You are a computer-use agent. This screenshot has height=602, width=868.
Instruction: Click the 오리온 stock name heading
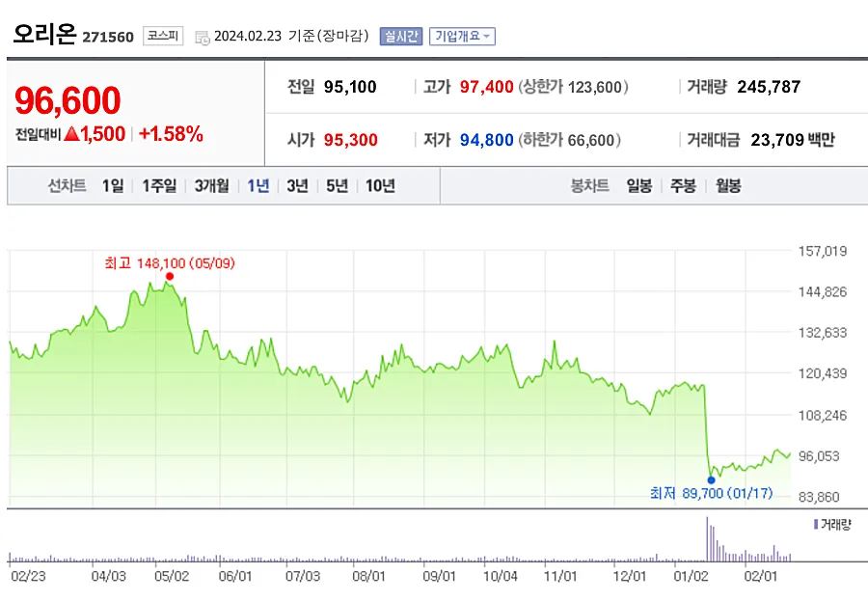coord(44,34)
